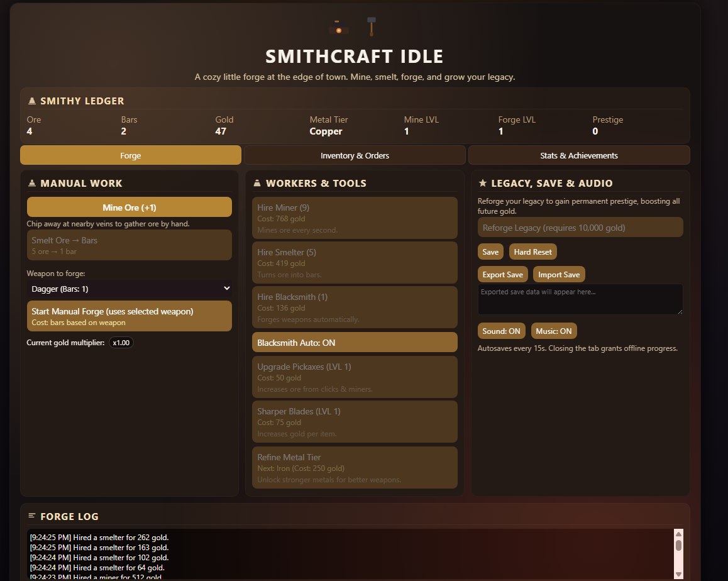728x581 pixels.
Task: Toggle the Sound: ON button
Action: point(502,331)
